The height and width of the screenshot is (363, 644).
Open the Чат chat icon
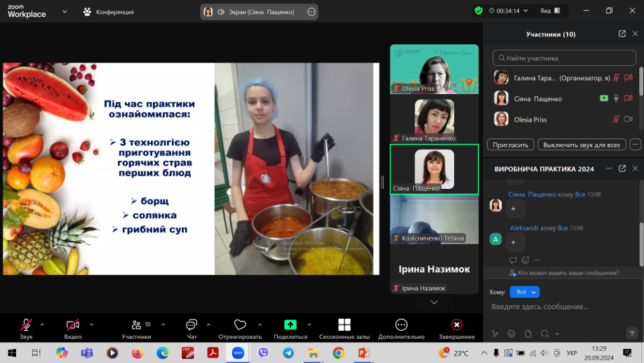[x=192, y=324]
